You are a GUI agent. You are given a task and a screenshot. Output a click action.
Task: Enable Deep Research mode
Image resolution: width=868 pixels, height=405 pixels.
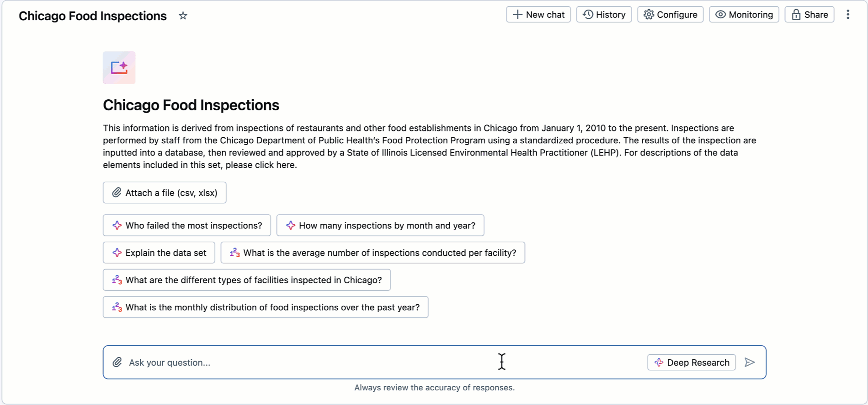pos(691,362)
